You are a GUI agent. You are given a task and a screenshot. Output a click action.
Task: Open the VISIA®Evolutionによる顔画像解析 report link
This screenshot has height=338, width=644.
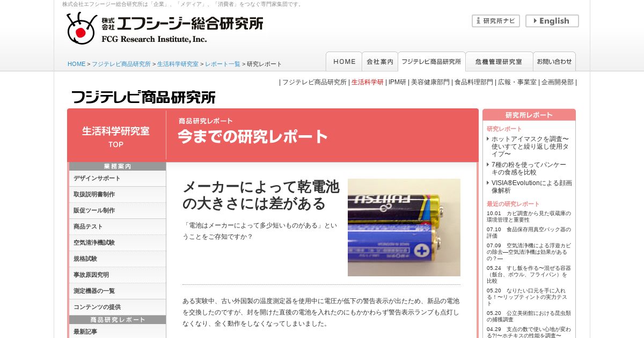coord(531,187)
